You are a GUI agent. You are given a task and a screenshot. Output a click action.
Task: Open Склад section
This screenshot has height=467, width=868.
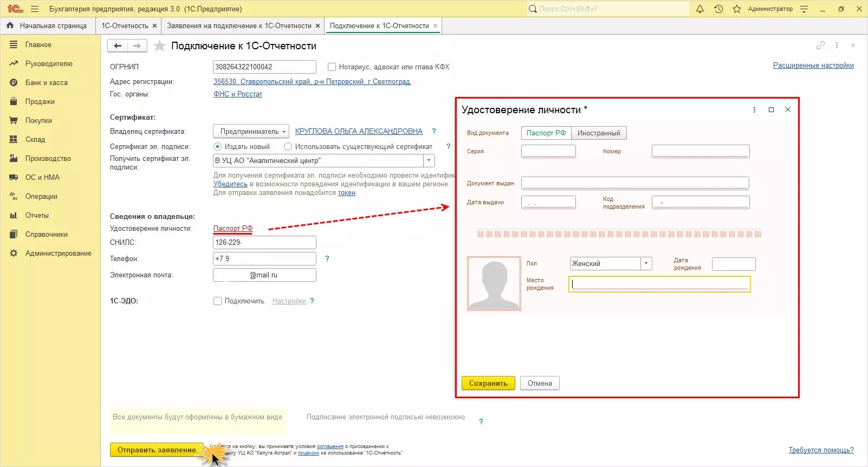tap(50, 140)
